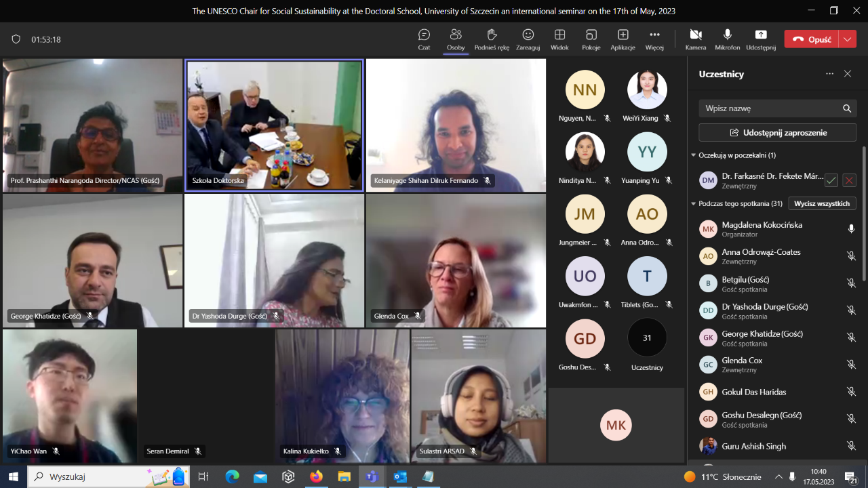
Task: Toggle the Mikrofon microphone mute
Action: tap(727, 35)
